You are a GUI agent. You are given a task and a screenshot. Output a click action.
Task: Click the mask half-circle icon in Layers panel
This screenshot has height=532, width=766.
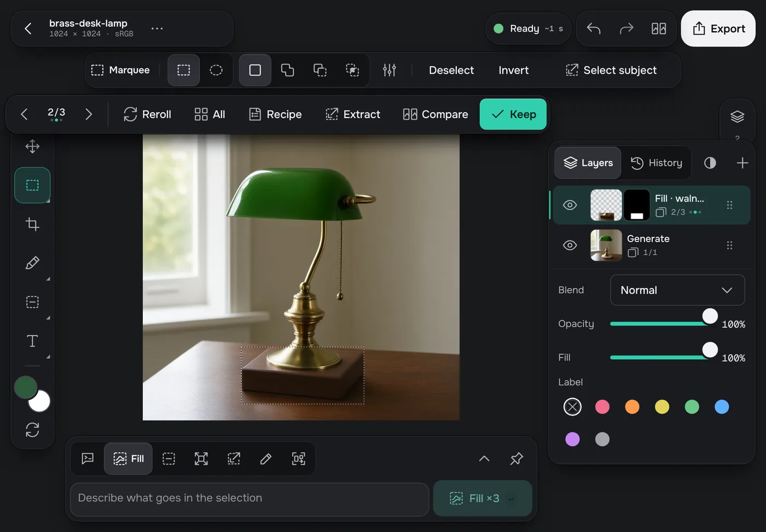(x=710, y=163)
